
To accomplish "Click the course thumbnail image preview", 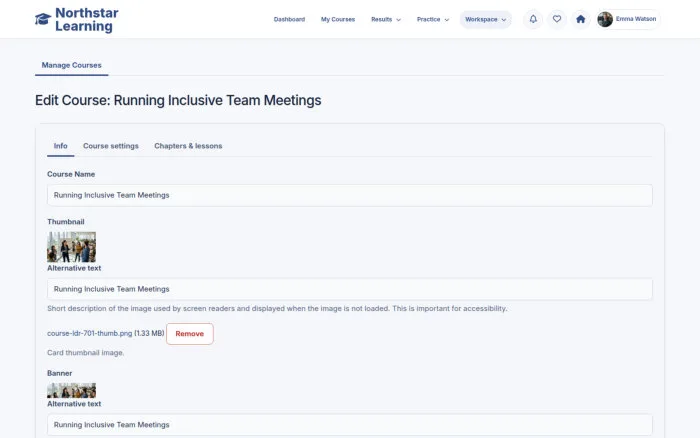I will point(71,247).
